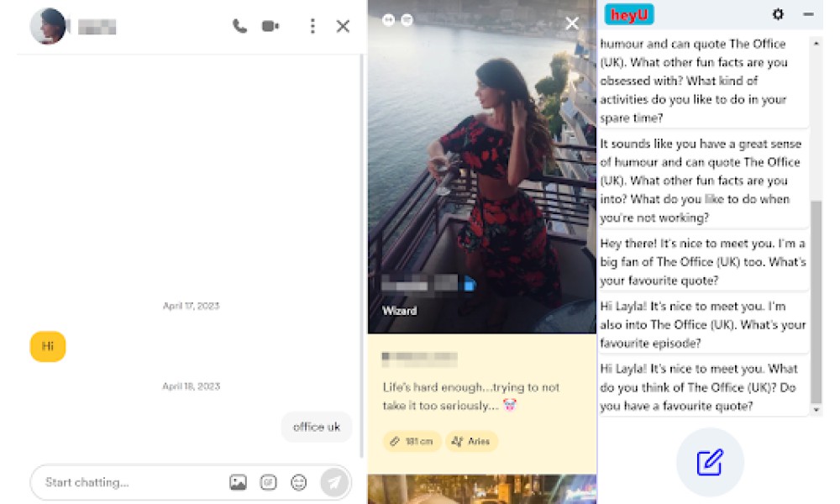
Task: Click the Start chatting message field
Action: point(134,482)
